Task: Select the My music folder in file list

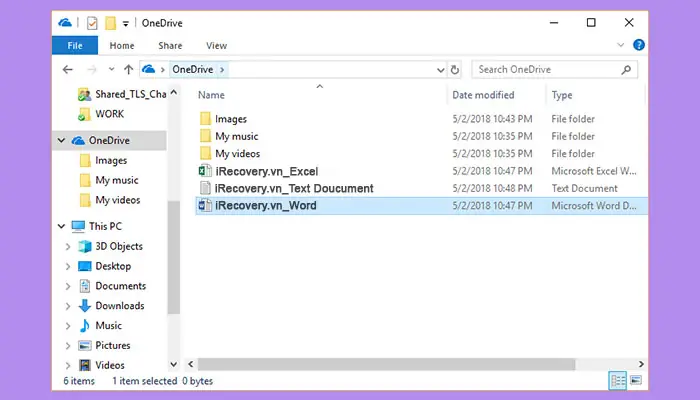Action: tap(237, 137)
